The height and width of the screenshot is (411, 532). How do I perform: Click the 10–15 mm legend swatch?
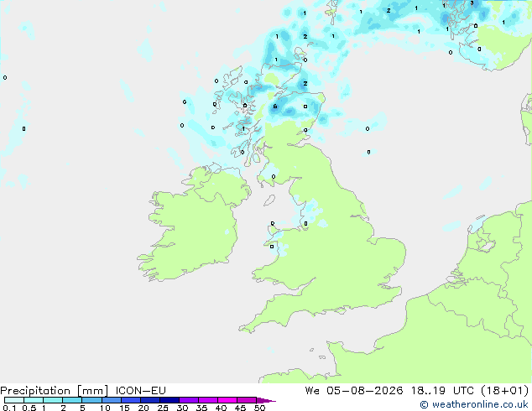coord(111,400)
